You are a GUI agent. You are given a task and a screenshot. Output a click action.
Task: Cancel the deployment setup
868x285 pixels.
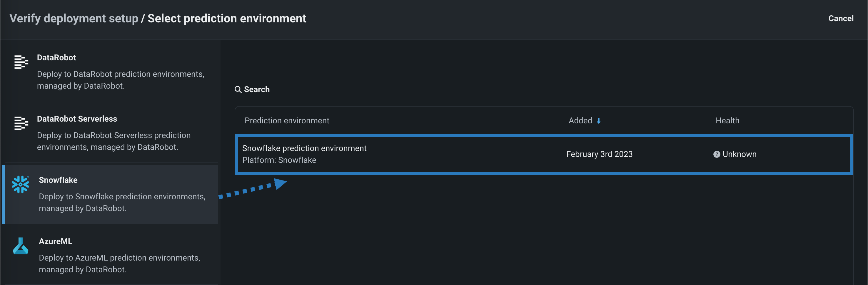841,19
